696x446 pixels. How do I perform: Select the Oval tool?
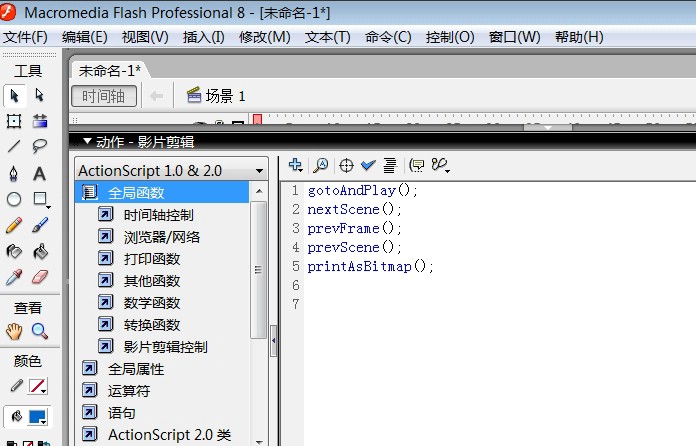coord(14,199)
